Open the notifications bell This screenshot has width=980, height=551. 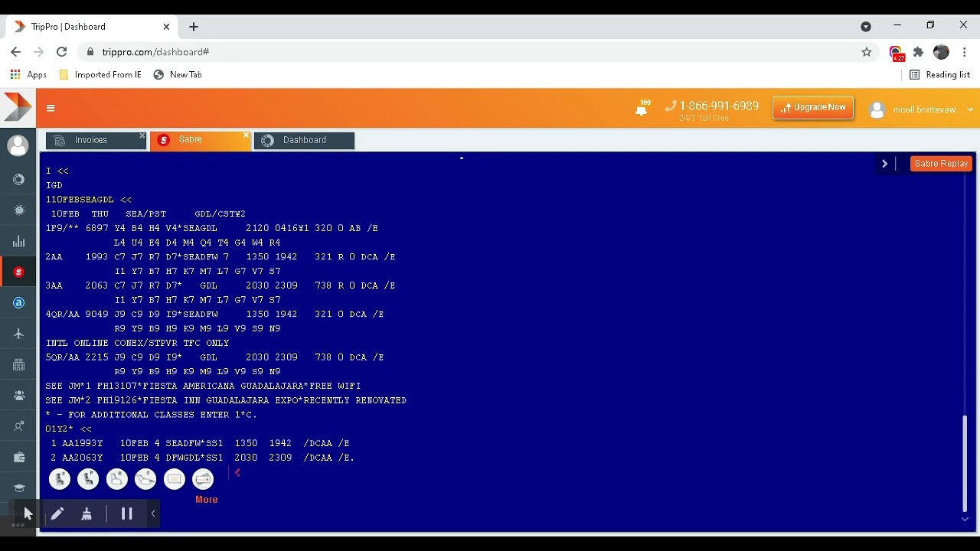(642, 109)
